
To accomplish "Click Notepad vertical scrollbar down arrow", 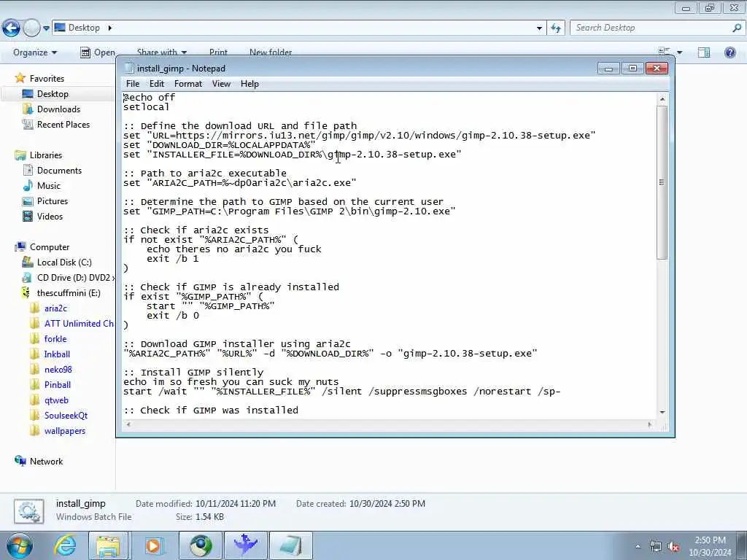I will pos(662,413).
